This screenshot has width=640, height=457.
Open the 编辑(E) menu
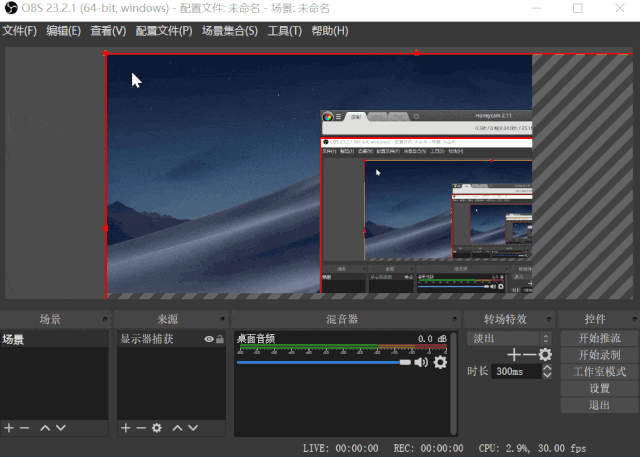[x=63, y=31]
